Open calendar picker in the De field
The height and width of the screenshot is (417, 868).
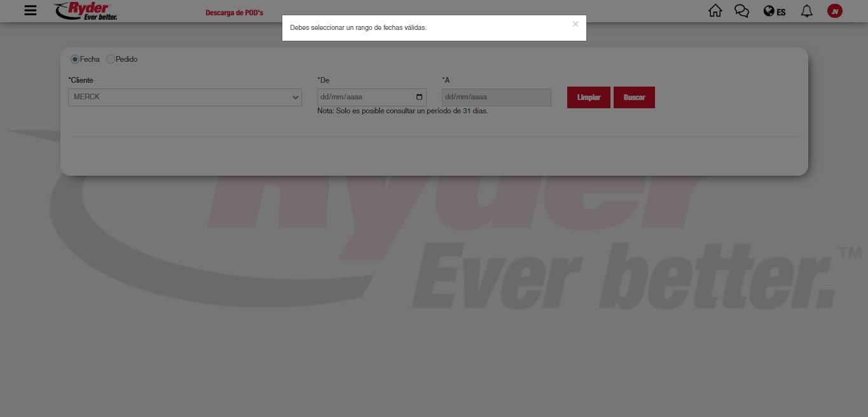[419, 97]
